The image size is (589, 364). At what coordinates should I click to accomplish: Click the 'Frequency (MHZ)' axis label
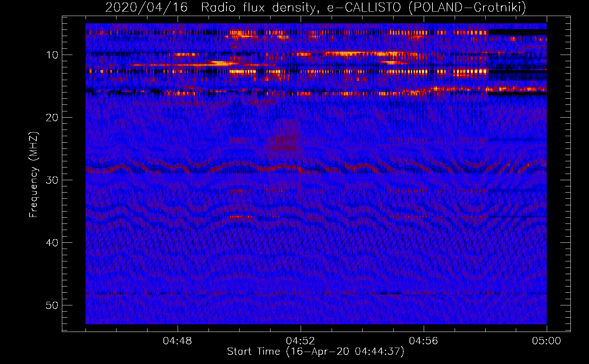pyautogui.click(x=33, y=175)
